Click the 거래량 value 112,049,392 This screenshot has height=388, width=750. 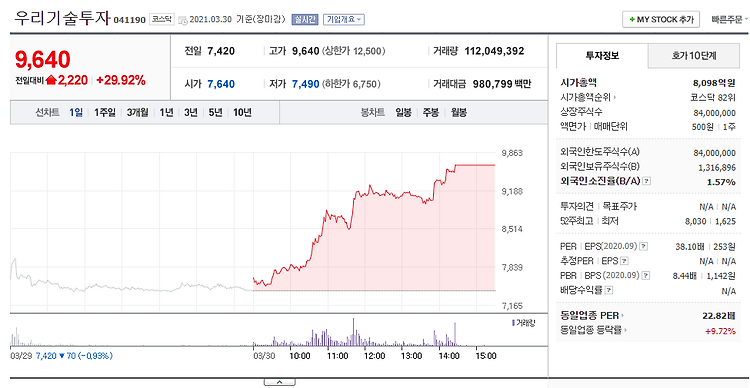click(x=495, y=51)
